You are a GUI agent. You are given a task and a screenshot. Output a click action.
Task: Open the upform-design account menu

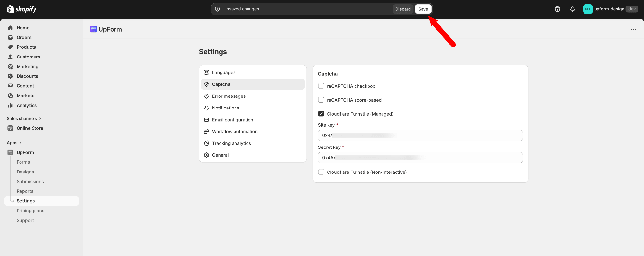(x=611, y=9)
